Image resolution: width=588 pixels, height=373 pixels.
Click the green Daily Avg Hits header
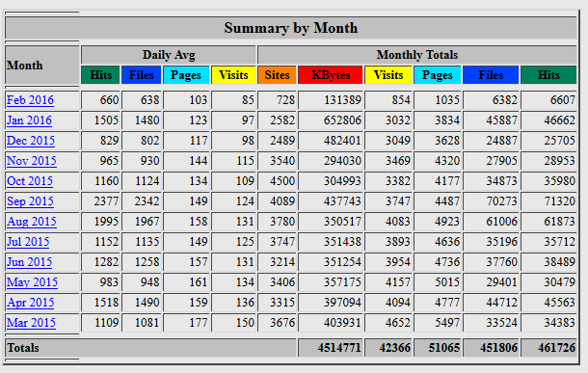[100, 75]
